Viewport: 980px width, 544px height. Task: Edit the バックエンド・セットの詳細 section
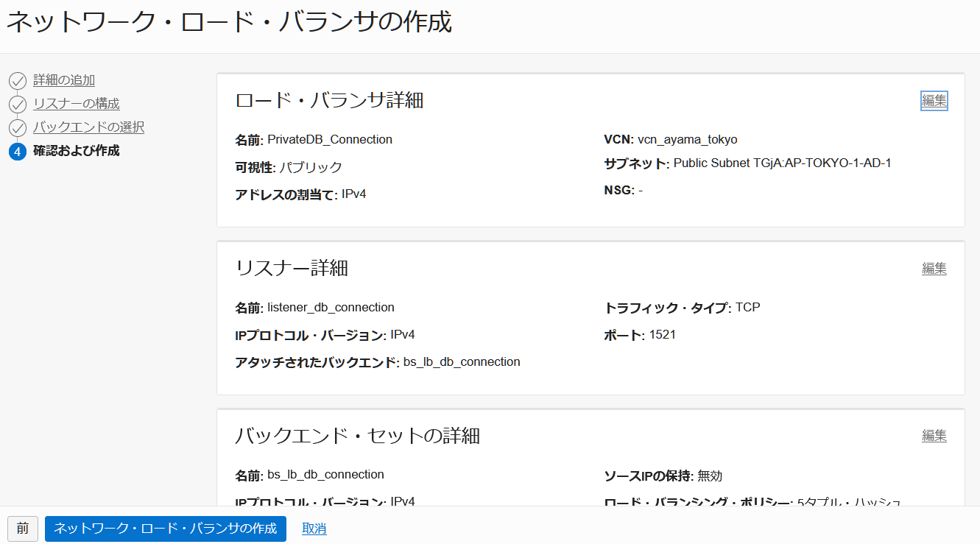coord(934,436)
